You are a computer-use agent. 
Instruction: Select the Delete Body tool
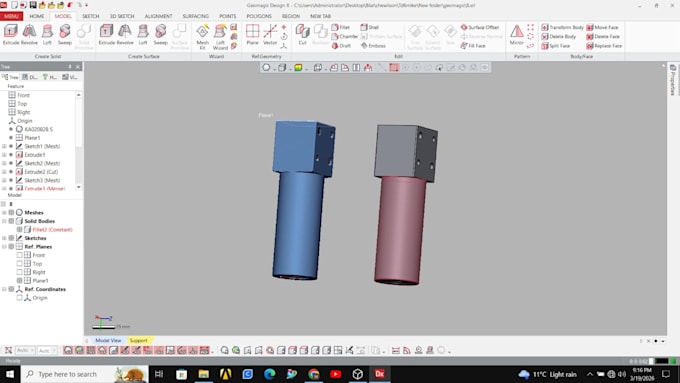click(559, 36)
